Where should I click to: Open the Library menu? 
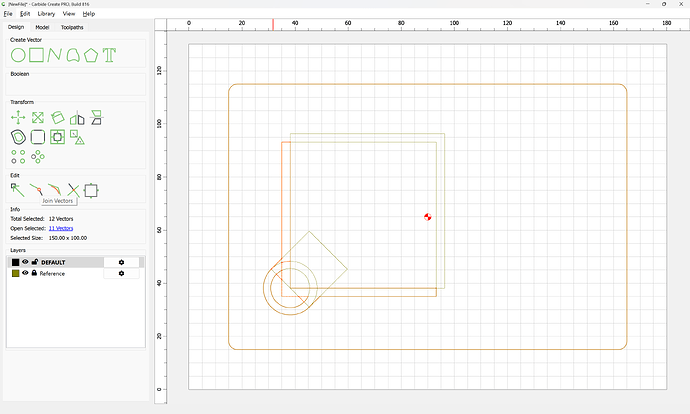(x=46, y=14)
